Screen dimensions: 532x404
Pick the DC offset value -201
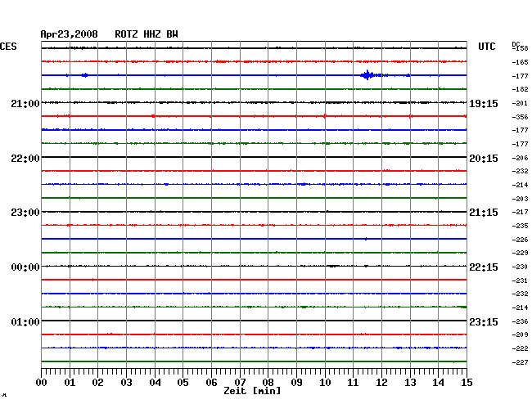click(520, 103)
